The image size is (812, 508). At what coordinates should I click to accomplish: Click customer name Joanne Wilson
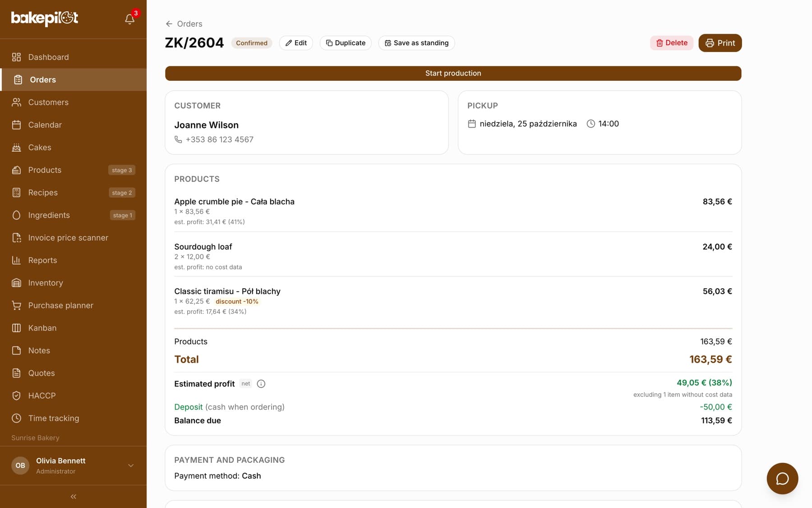pyautogui.click(x=206, y=125)
